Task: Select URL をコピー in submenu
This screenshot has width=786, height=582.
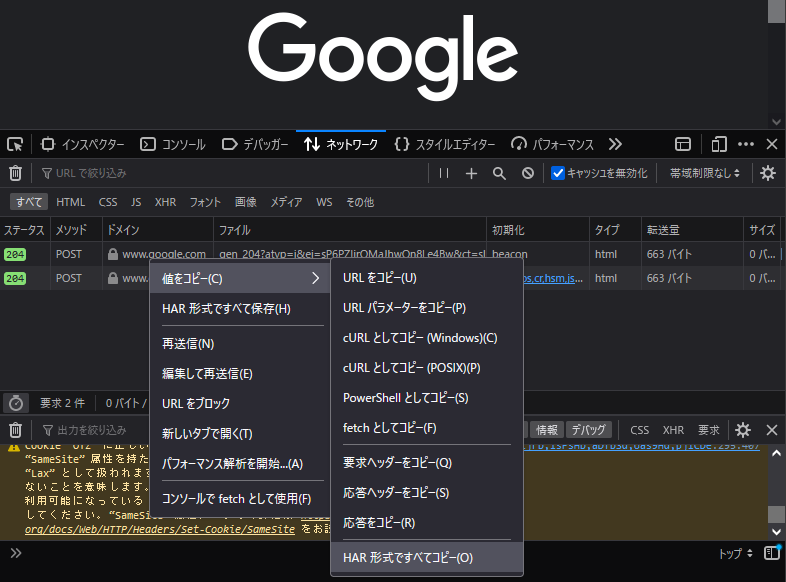Action: 427,277
